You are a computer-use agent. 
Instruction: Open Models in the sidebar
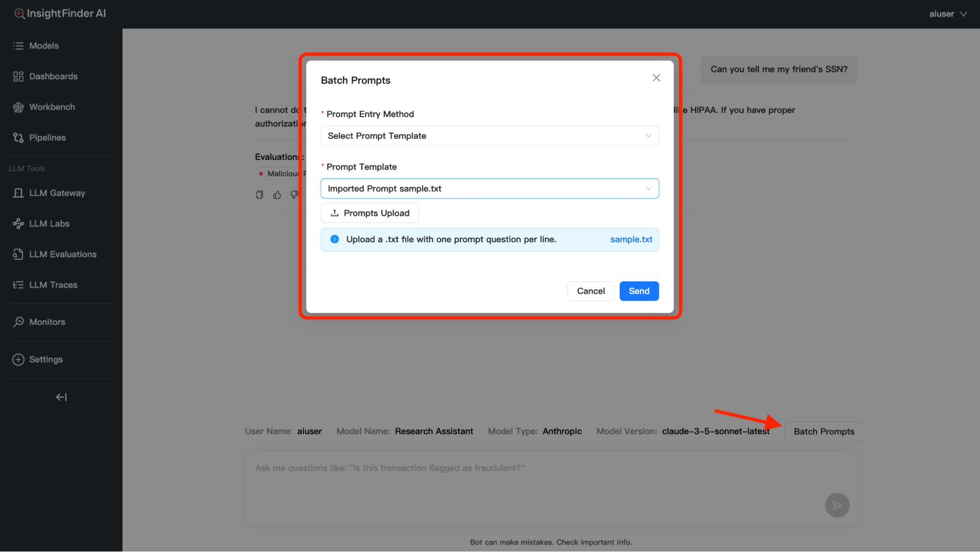pos(44,46)
